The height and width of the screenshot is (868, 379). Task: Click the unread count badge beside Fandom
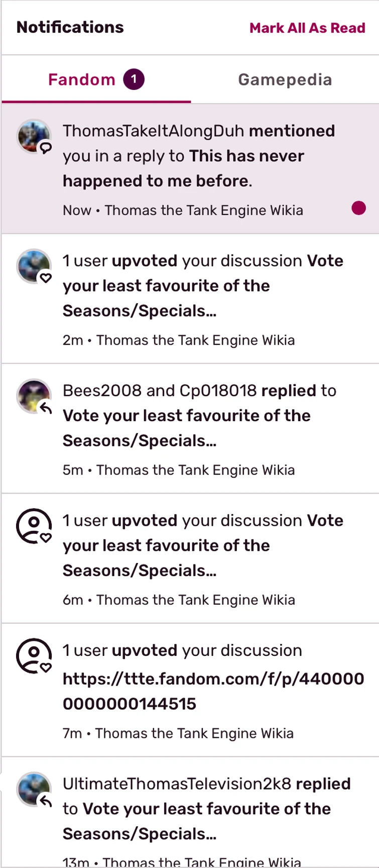134,79
